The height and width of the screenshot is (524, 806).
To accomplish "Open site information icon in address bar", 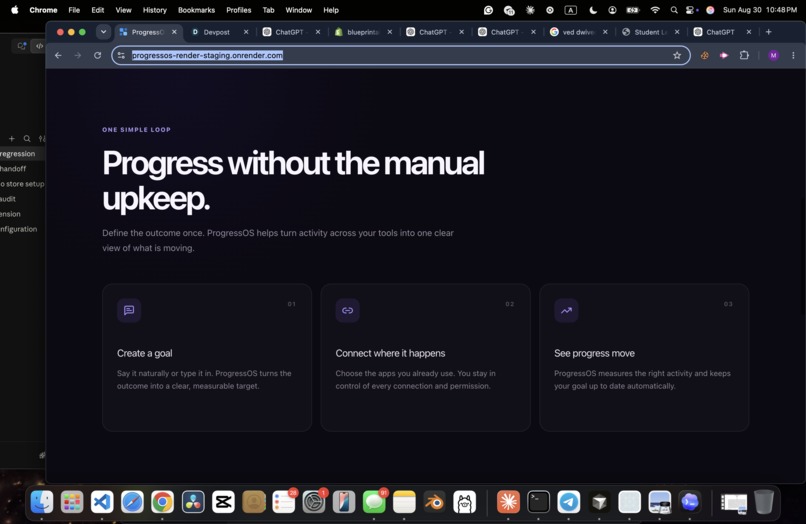I will (x=121, y=55).
